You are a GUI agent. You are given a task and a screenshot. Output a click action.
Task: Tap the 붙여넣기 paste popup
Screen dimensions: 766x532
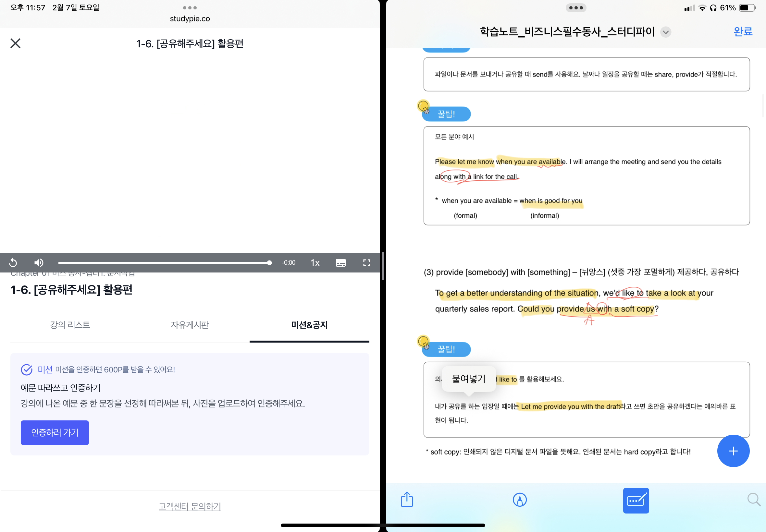469,379
